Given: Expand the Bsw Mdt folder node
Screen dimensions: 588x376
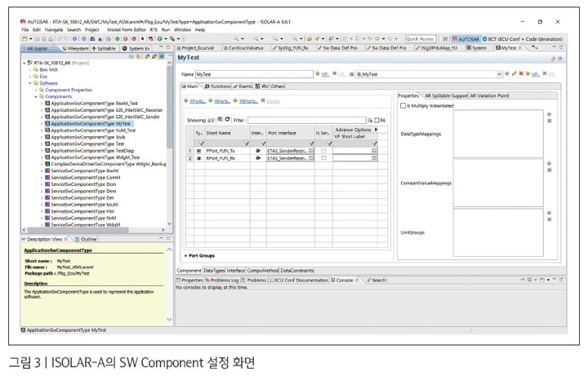Looking at the screenshot, I should [31, 69].
